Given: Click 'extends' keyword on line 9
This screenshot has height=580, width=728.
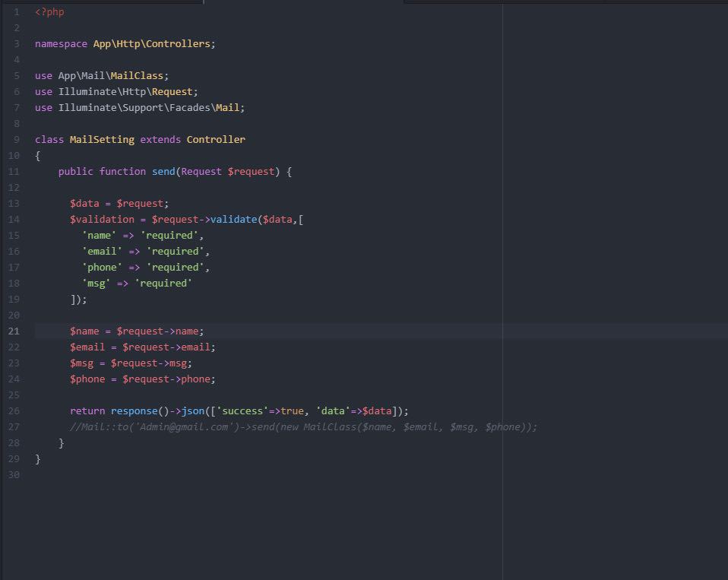Looking at the screenshot, I should pos(160,140).
